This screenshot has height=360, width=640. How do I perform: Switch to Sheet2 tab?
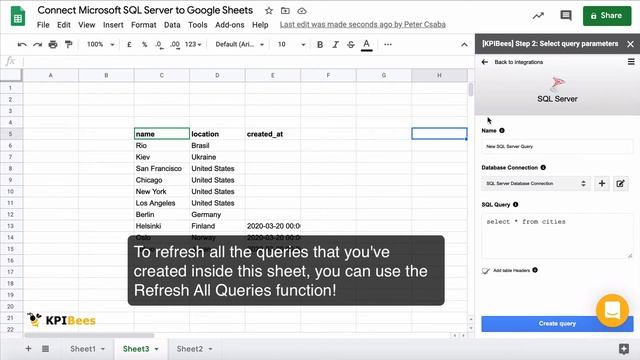point(190,349)
